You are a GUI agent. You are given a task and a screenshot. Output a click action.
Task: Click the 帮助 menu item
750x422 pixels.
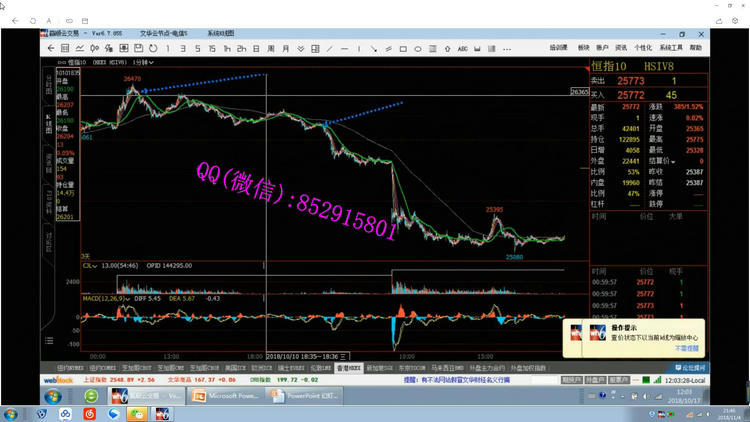click(696, 47)
